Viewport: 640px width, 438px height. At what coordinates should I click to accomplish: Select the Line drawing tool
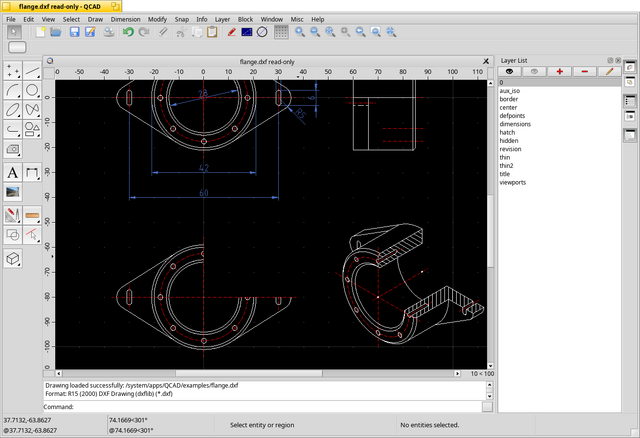[32, 71]
